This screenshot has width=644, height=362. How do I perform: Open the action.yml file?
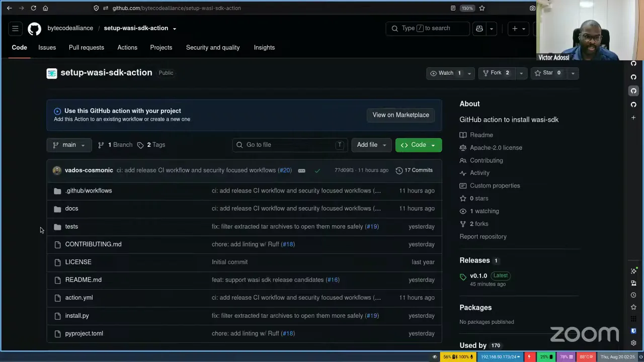coord(79,298)
